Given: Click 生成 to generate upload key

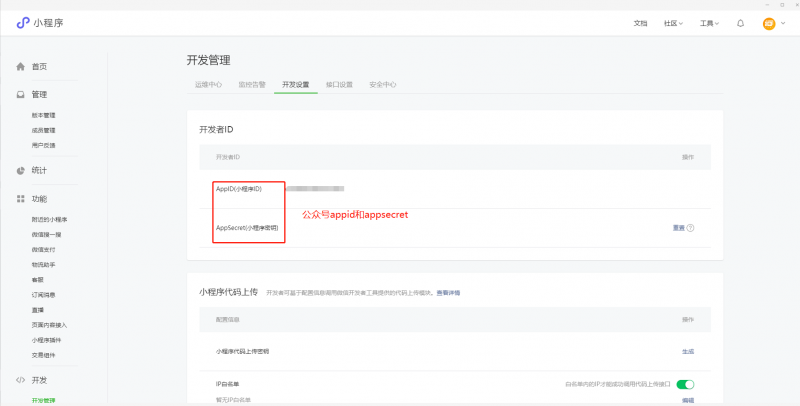Looking at the screenshot, I should (x=687, y=351).
